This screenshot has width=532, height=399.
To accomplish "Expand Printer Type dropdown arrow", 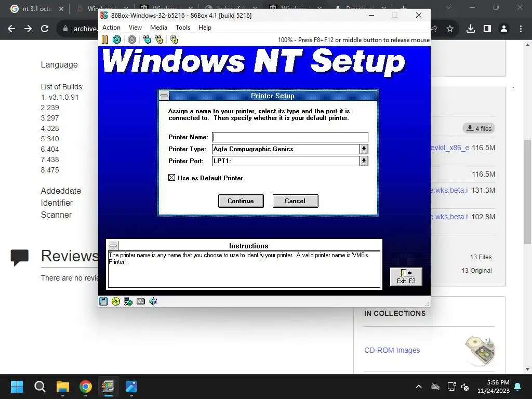I will coord(364,149).
